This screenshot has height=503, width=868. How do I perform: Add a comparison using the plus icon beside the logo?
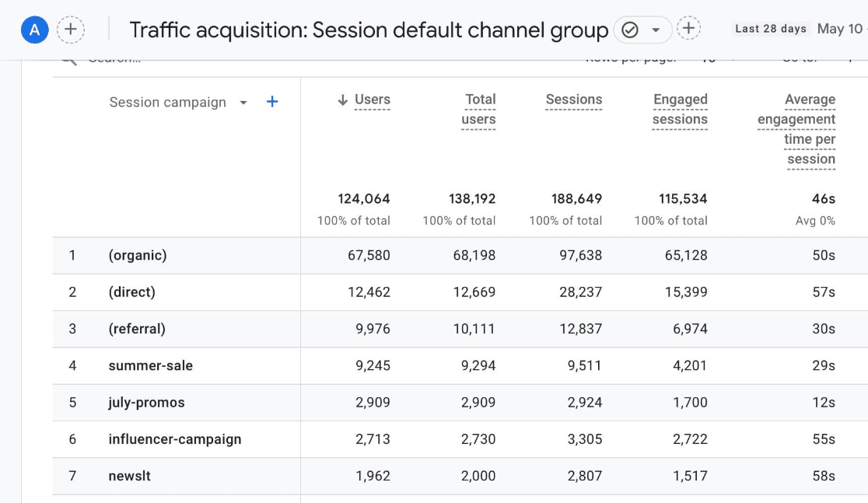coord(71,29)
